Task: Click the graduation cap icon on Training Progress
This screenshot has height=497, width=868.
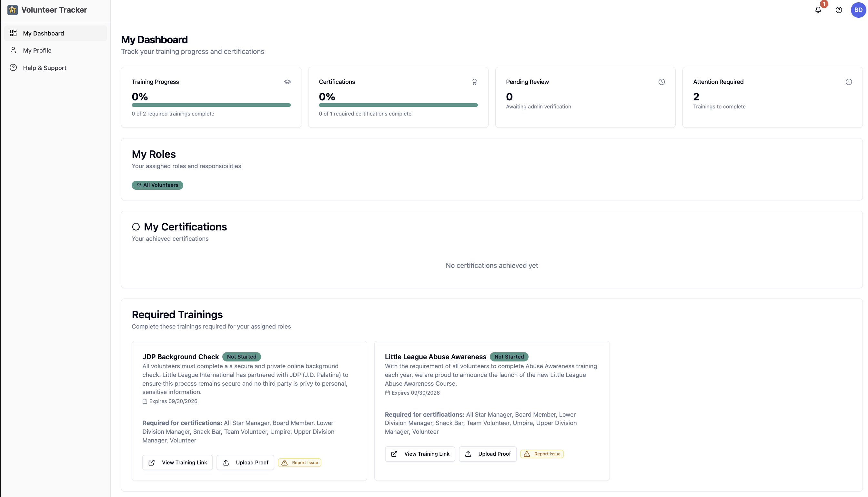Action: [287, 82]
